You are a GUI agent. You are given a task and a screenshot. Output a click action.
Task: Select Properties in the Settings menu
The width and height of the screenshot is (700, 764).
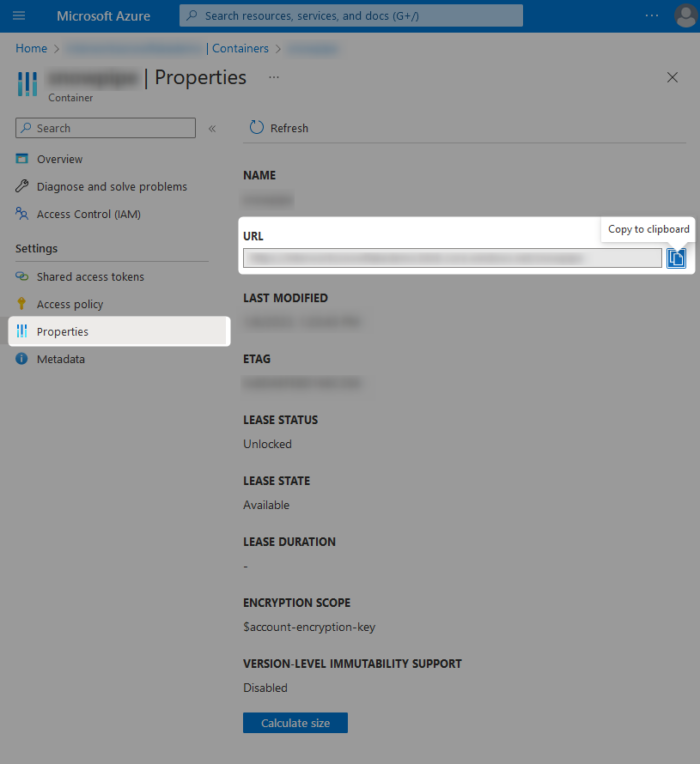pyautogui.click(x=62, y=331)
